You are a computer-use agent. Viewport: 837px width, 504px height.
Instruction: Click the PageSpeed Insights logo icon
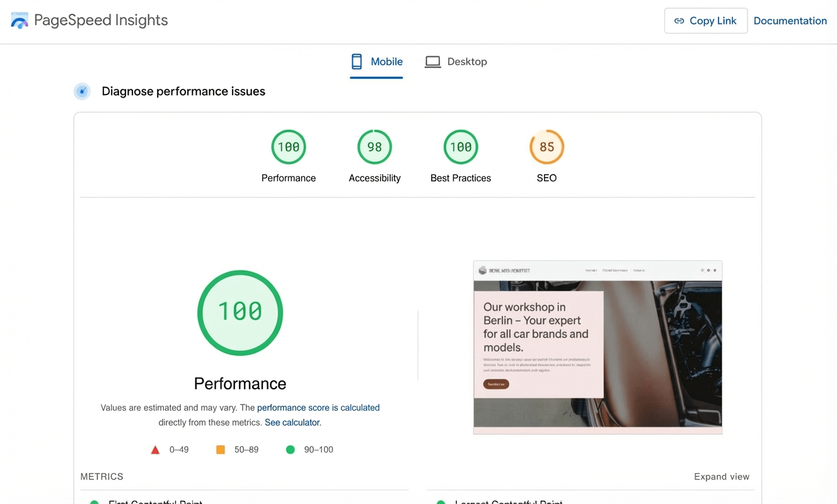[x=19, y=20]
